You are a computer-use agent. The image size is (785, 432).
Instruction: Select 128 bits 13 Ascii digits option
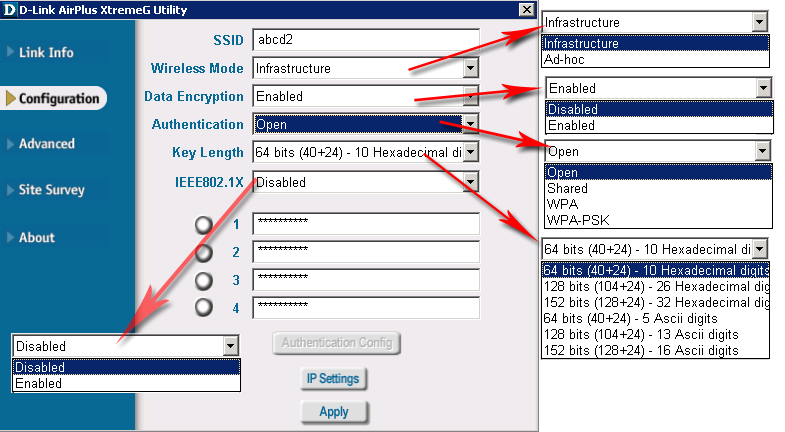(655, 334)
